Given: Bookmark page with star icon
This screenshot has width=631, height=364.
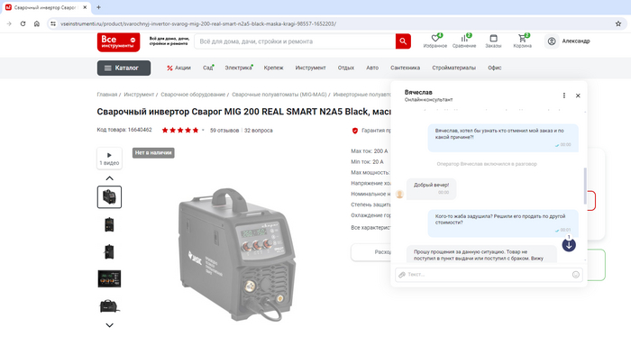Looking at the screenshot, I should tap(618, 23).
